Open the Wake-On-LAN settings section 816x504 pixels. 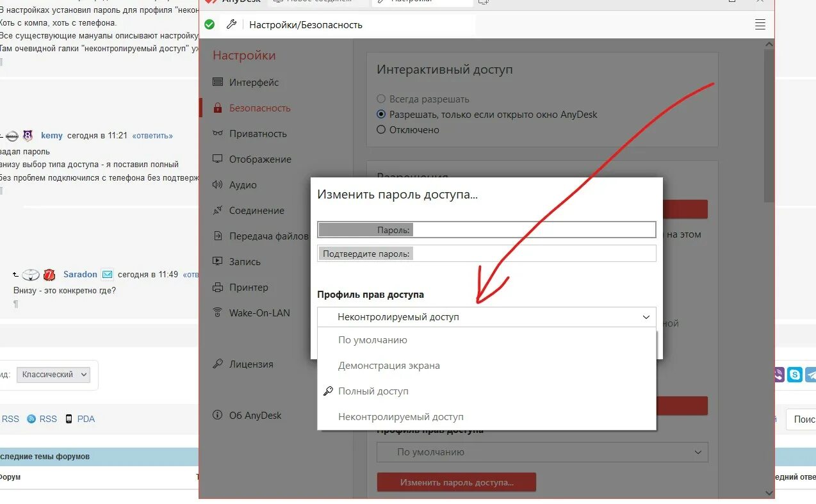click(x=259, y=313)
